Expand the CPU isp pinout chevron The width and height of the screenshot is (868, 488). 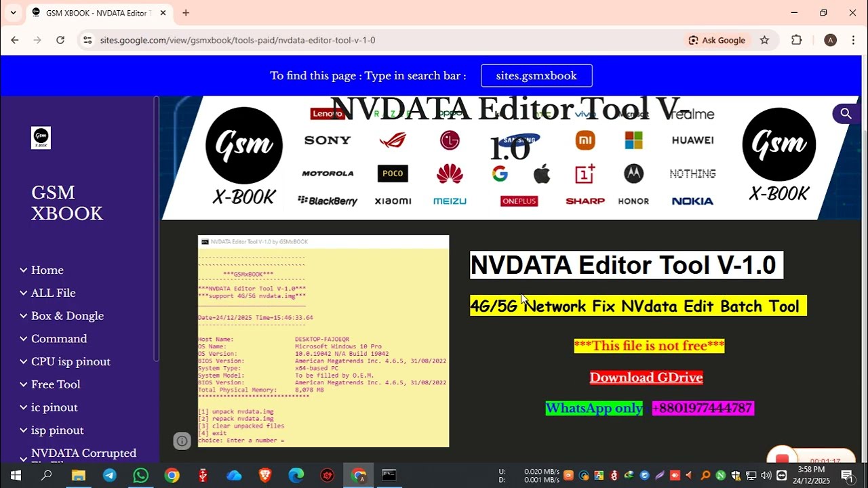(24, 362)
